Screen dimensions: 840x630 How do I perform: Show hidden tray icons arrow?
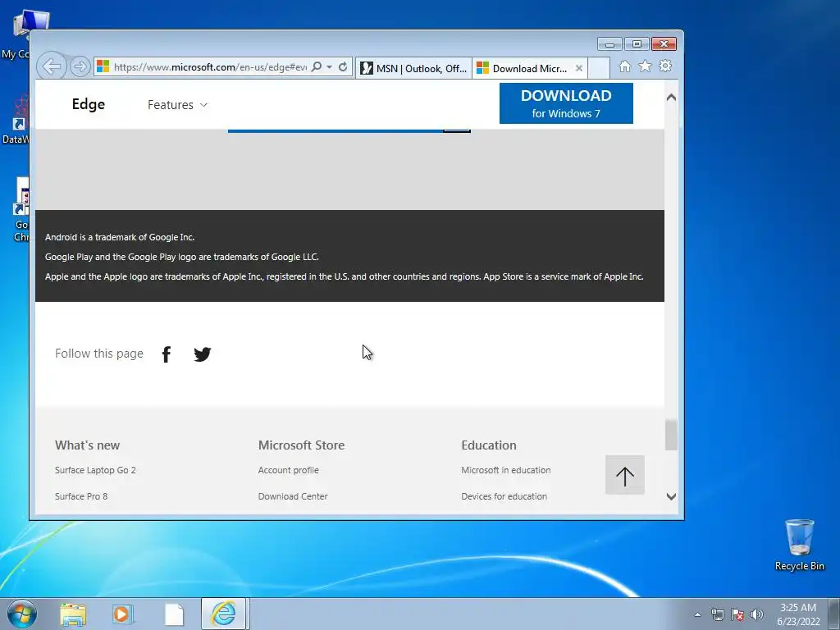(697, 614)
